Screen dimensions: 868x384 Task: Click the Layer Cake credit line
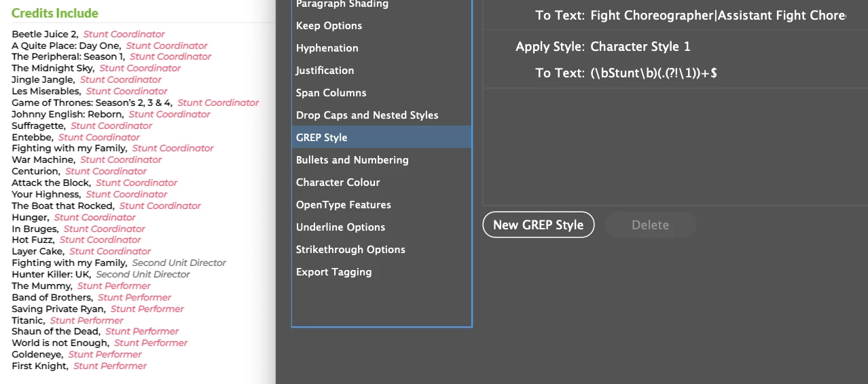point(81,252)
